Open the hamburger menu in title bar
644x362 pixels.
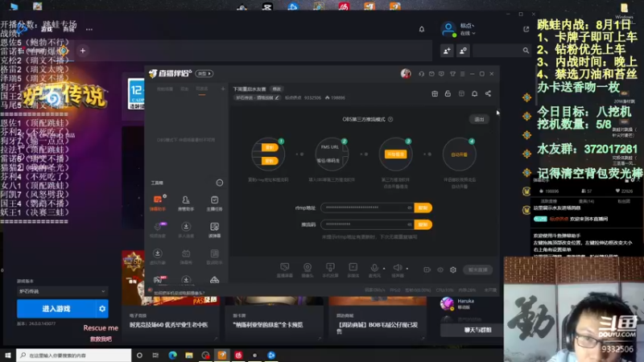[462, 74]
